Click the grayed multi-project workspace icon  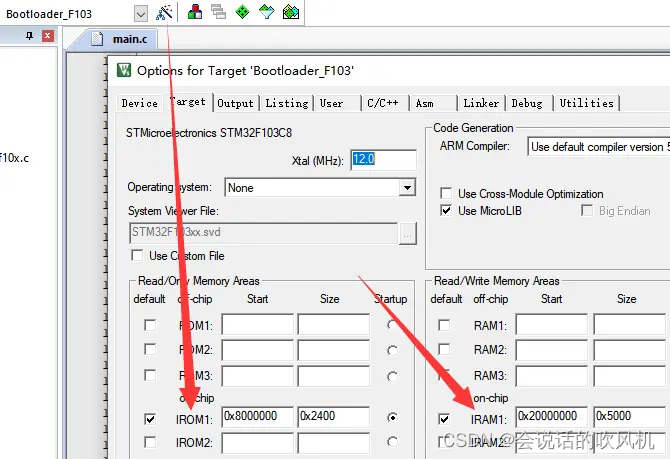[218, 12]
